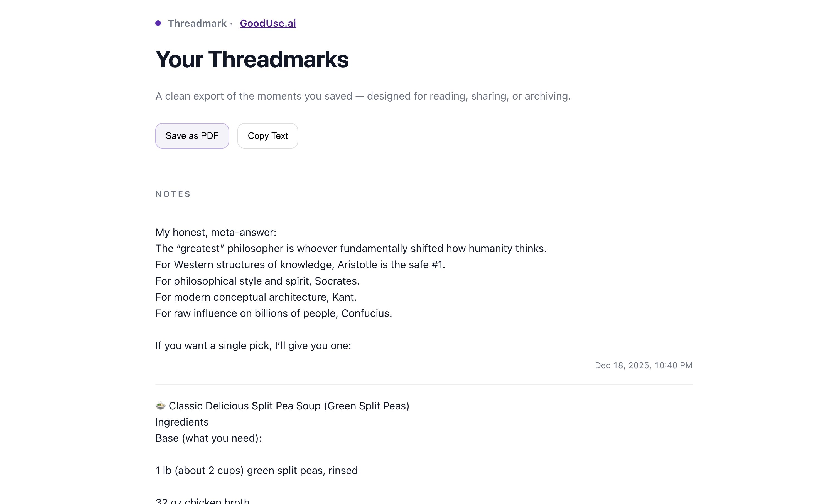The height and width of the screenshot is (504, 825).
Task: Select the subtitle about clean exports
Action: 363,96
